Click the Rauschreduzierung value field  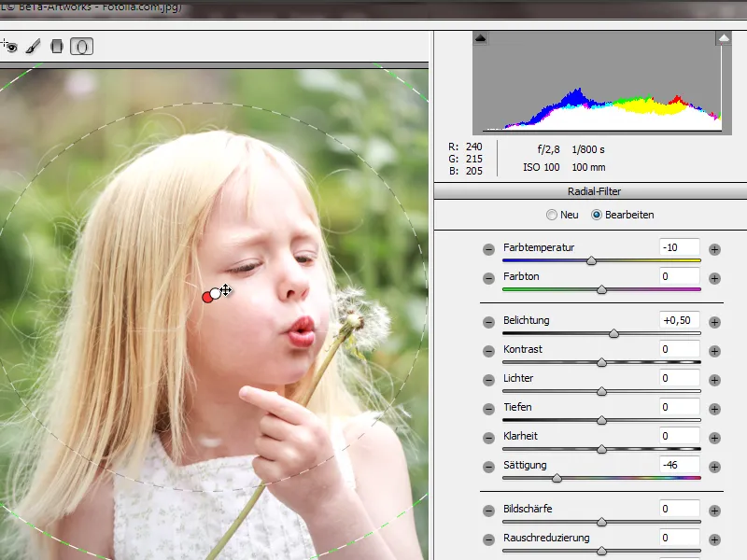pos(680,539)
